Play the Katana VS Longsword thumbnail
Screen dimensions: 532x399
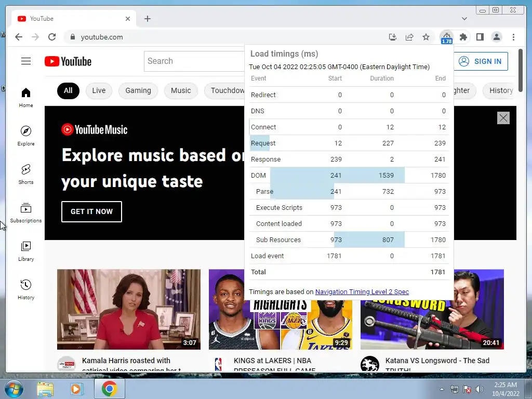click(432, 325)
